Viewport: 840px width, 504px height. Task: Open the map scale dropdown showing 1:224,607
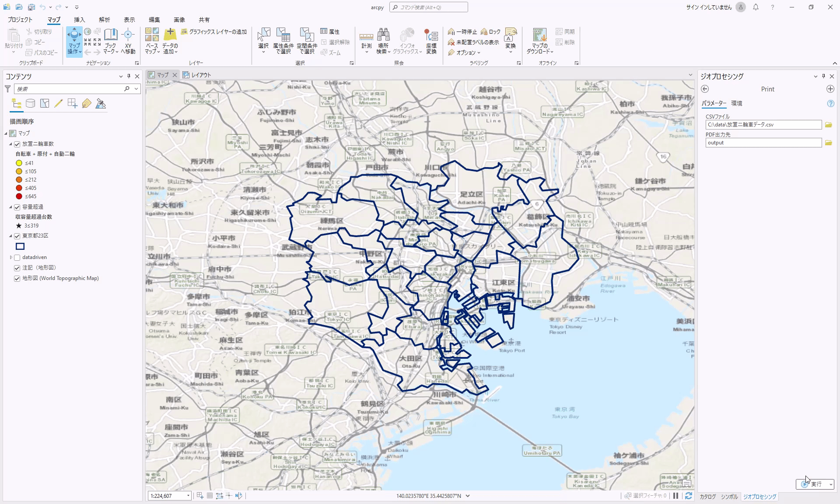[x=188, y=496]
